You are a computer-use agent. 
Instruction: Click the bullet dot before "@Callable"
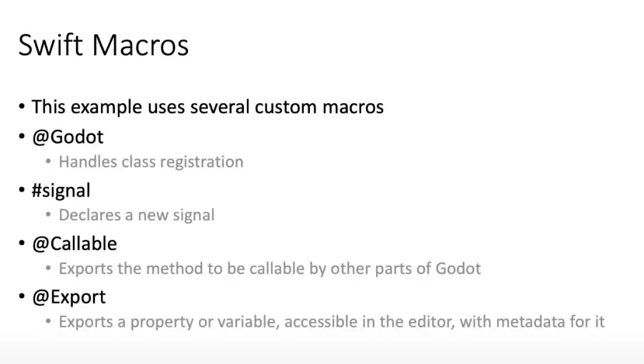(x=22, y=244)
